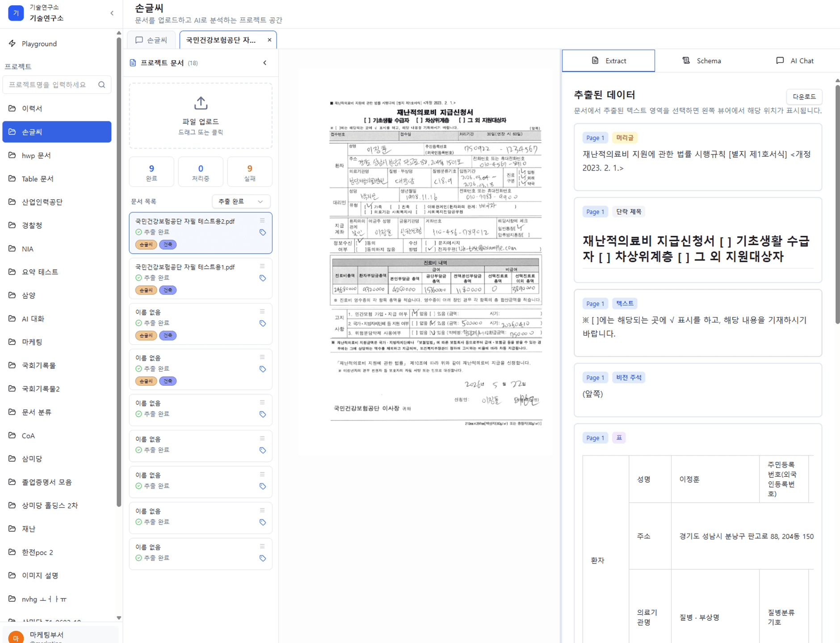Open the 한전poc 2 project
Image resolution: width=840 pixels, height=643 pixels.
pos(57,552)
